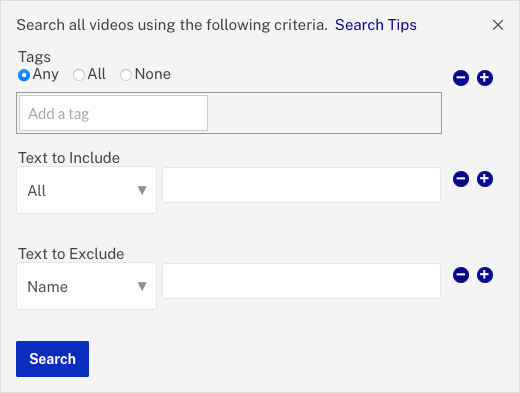This screenshot has width=520, height=393.
Task: Close the advanced search panel
Action: pos(498,25)
